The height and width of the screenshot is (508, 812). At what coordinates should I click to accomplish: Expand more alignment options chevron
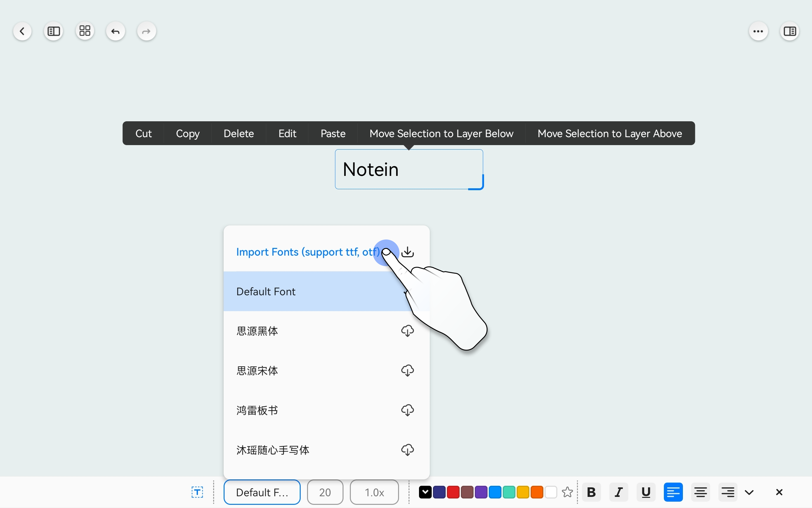tap(749, 492)
